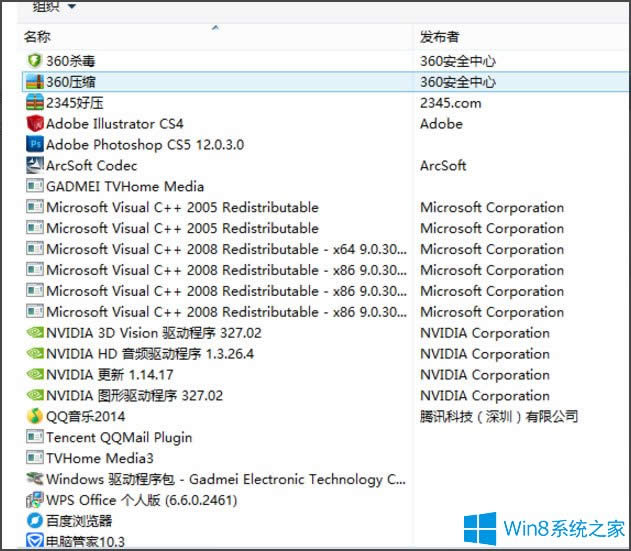Select NVIDIA 更新 1.14.17 entry
Image resolution: width=631 pixels, height=551 pixels.
[110, 375]
